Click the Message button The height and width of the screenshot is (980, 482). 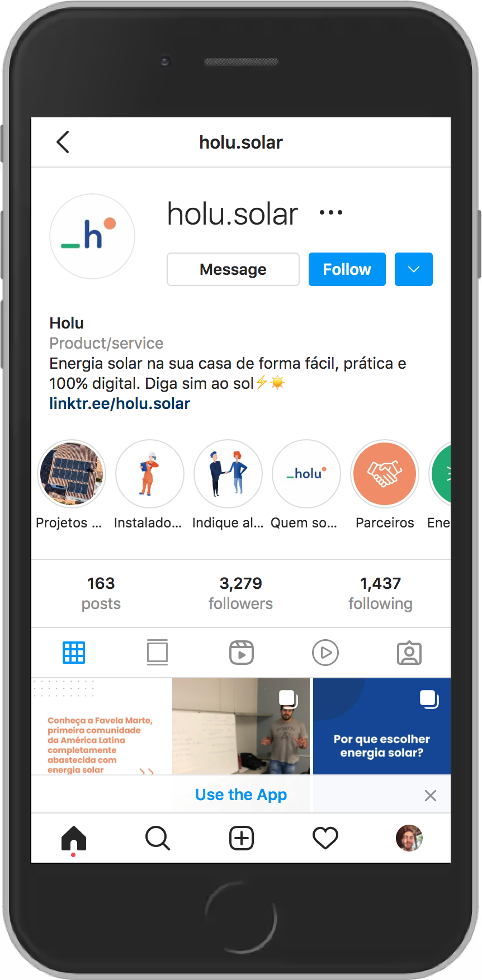233,269
